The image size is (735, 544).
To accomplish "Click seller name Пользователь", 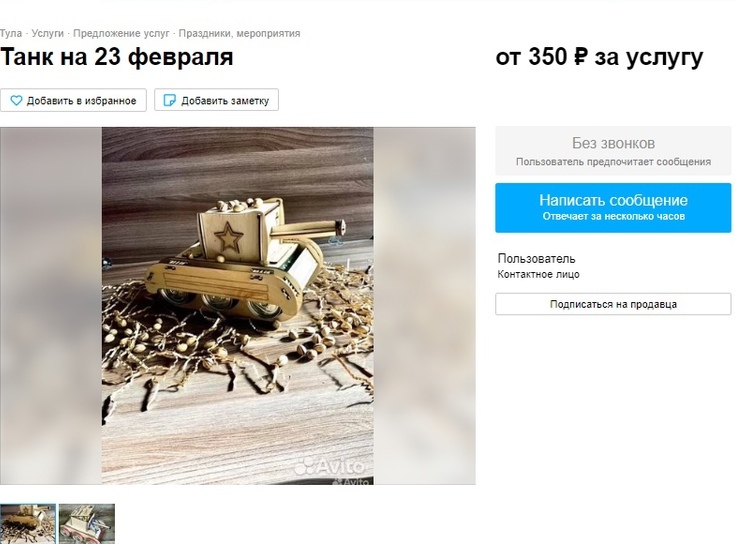I will point(536,259).
